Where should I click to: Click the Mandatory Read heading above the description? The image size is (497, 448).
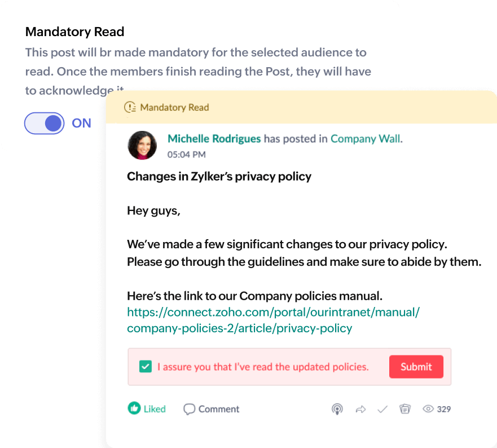[74, 32]
